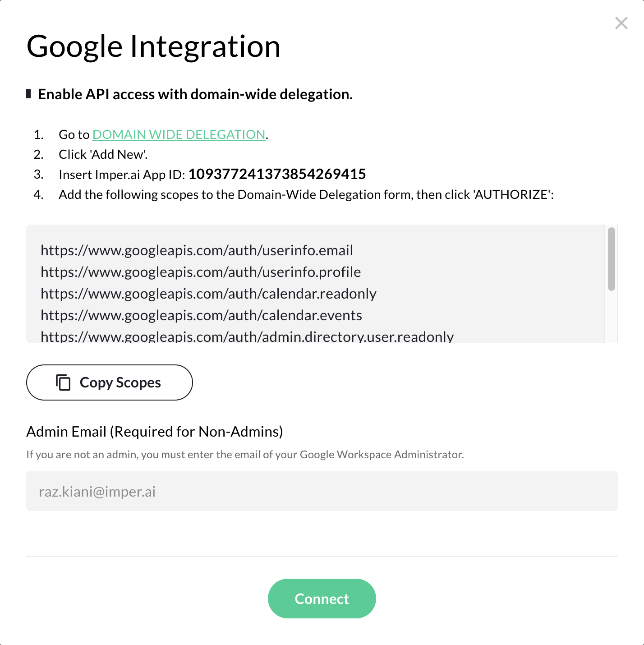This screenshot has width=644, height=645.
Task: Click the Enable API access heading text
Action: click(195, 94)
